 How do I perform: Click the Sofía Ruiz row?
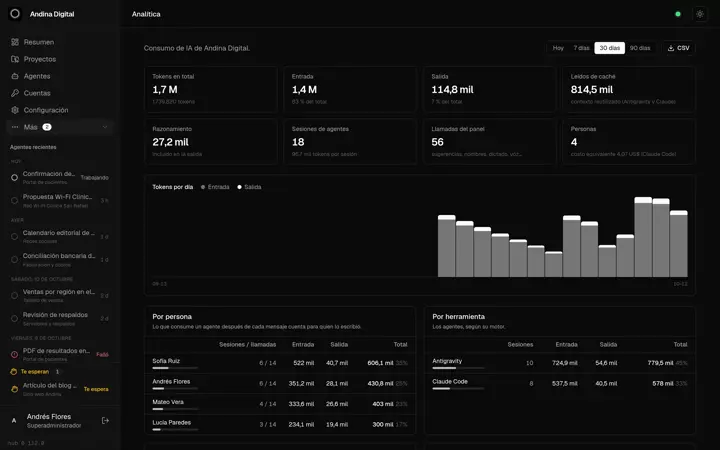pyautogui.click(x=280, y=363)
